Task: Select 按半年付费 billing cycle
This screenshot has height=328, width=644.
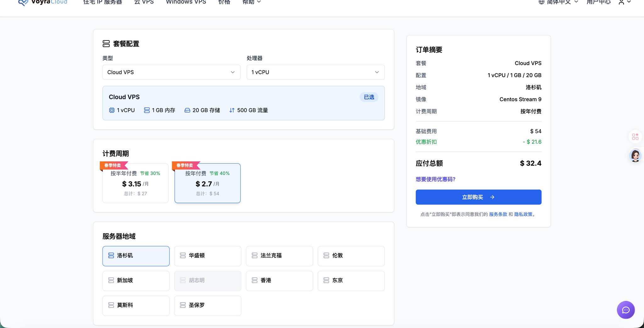Action: coord(136,183)
